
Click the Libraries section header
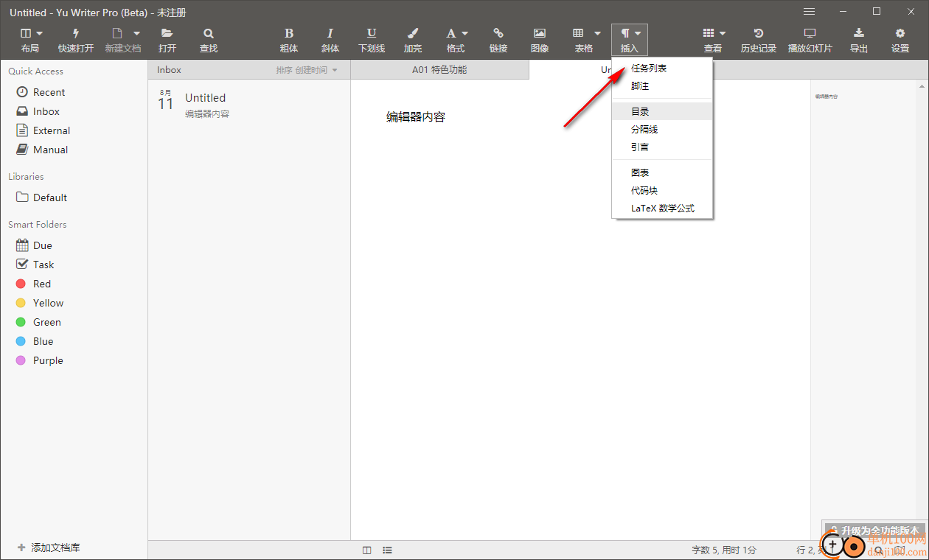pos(26,177)
